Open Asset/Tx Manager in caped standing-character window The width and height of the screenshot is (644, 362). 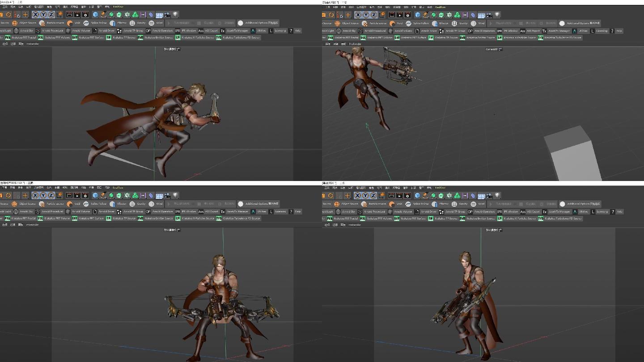(556, 211)
